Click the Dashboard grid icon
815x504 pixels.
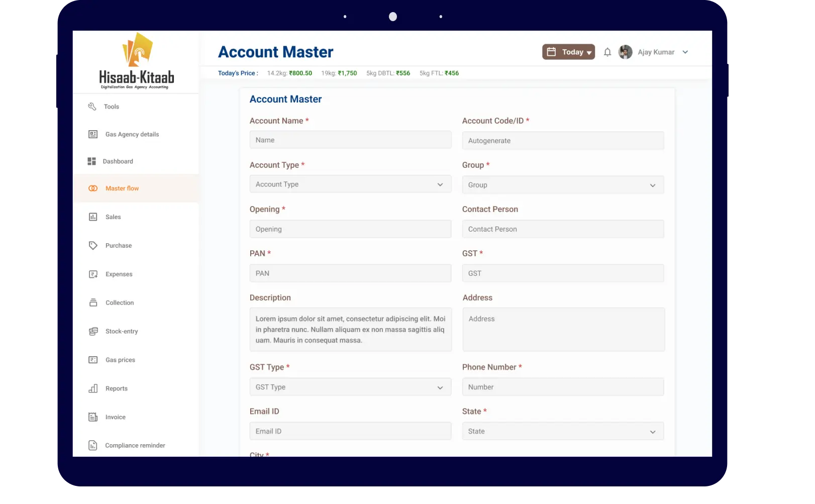91,161
